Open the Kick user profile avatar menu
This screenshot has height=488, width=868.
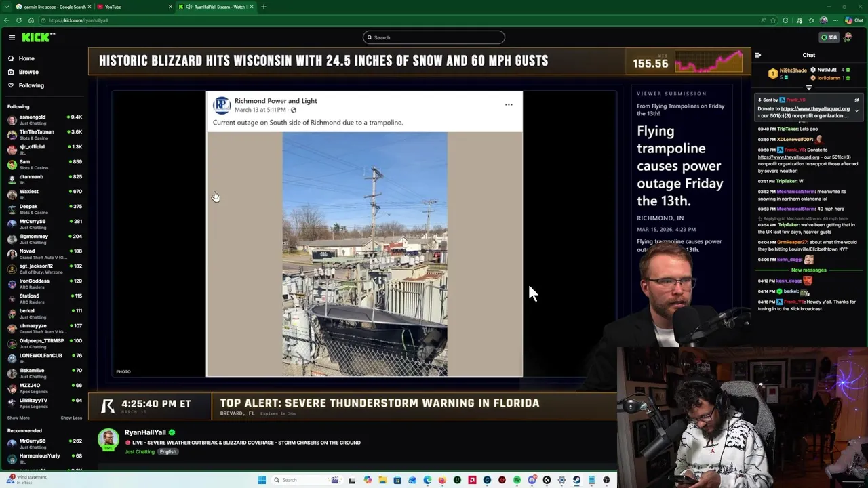[848, 37]
